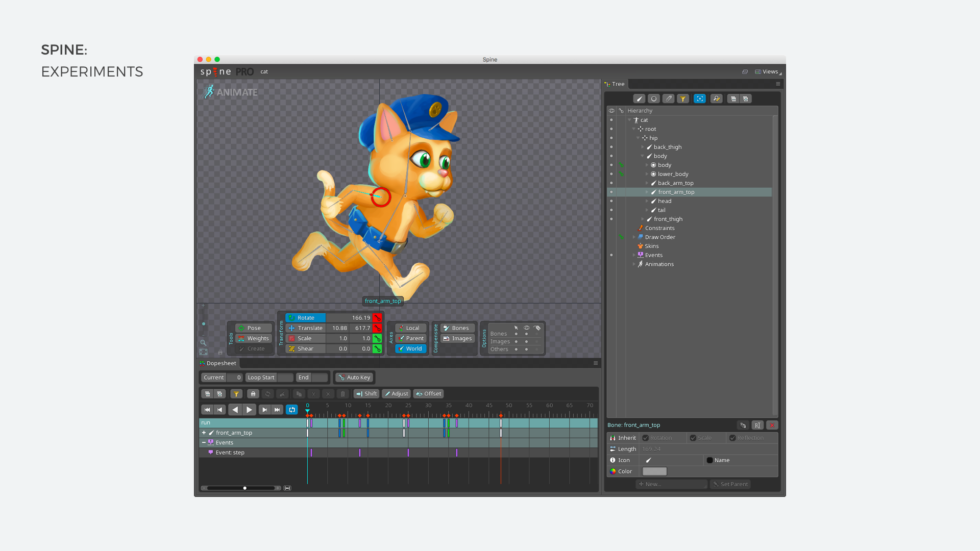Click rename bone button
The image size is (980, 551).
tap(757, 425)
